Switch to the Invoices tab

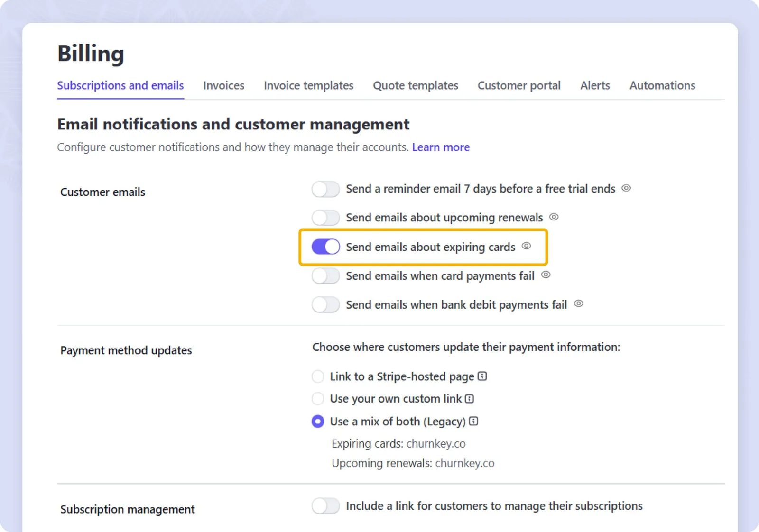point(223,85)
